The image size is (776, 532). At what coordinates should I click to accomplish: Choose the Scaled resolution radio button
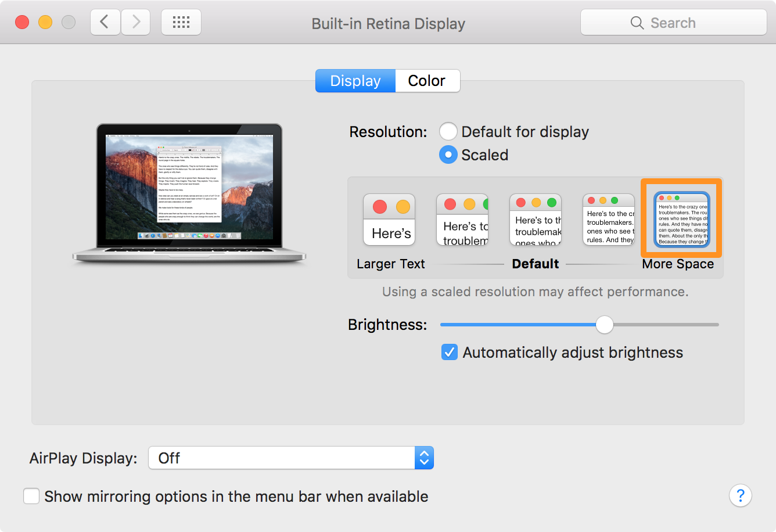[x=448, y=154]
